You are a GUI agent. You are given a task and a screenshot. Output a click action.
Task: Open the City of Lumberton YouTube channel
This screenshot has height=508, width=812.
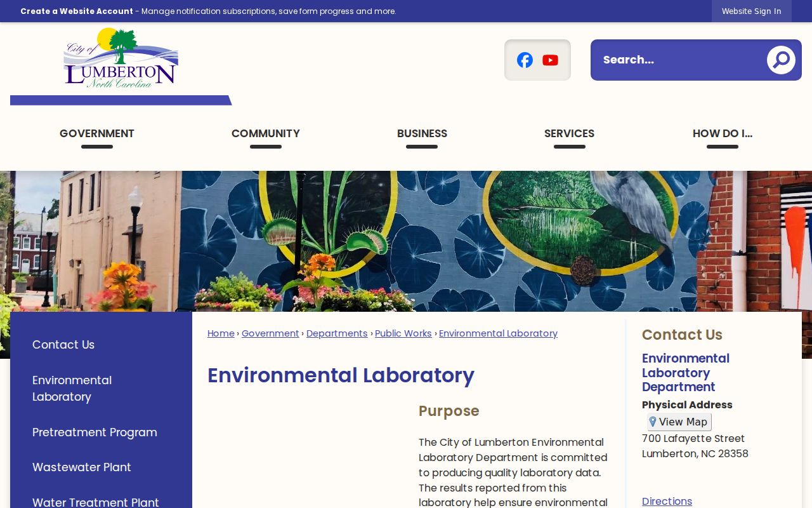pyautogui.click(x=551, y=60)
